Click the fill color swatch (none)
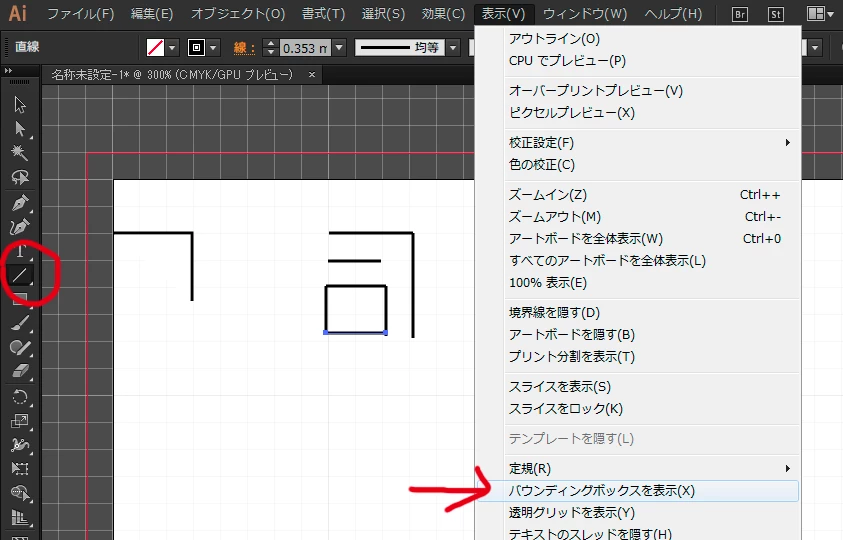This screenshot has height=540, width=843. (155, 47)
